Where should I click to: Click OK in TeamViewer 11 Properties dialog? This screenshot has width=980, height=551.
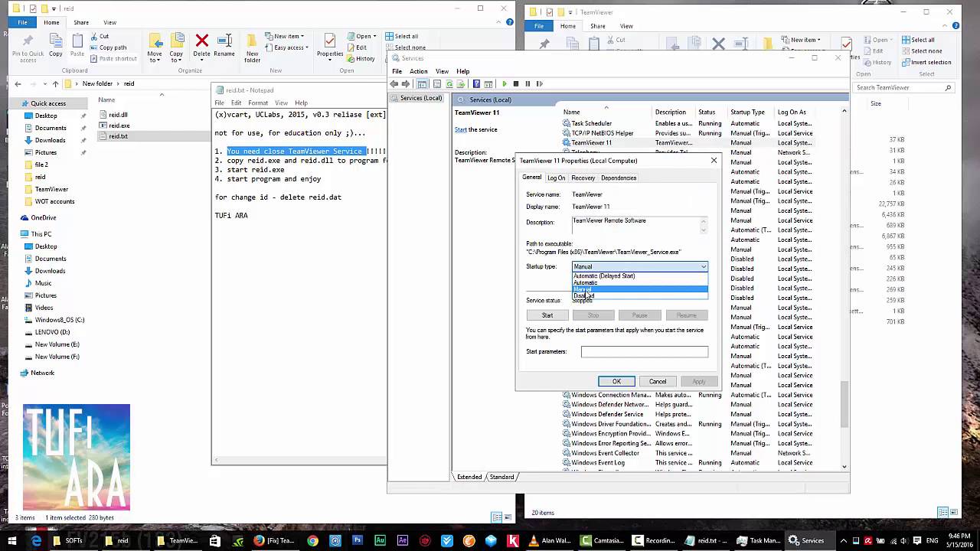[x=616, y=381]
